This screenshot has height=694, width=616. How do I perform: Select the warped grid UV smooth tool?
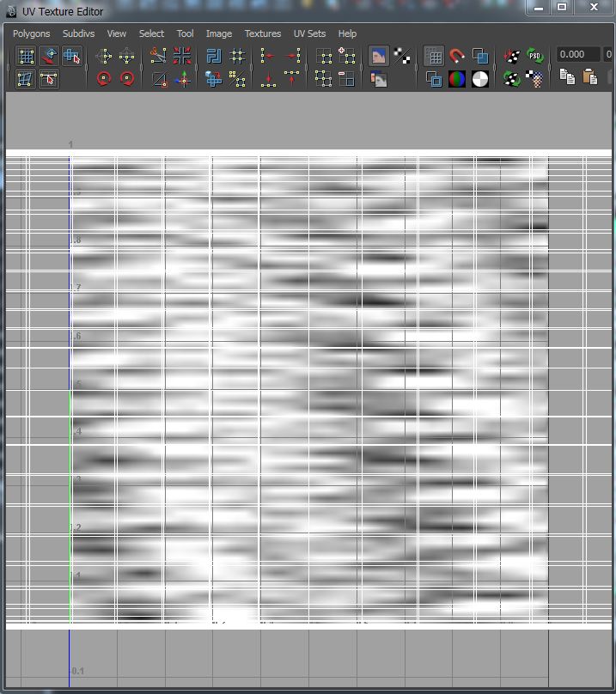26,79
